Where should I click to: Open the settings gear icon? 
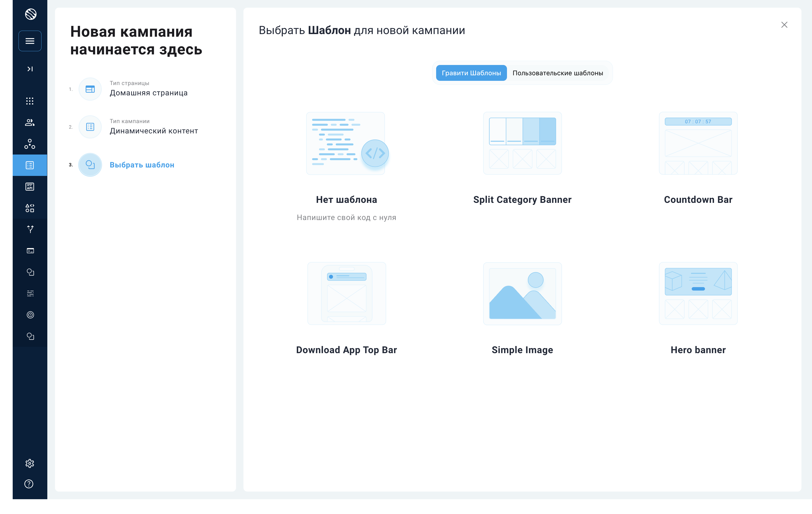coord(30,463)
